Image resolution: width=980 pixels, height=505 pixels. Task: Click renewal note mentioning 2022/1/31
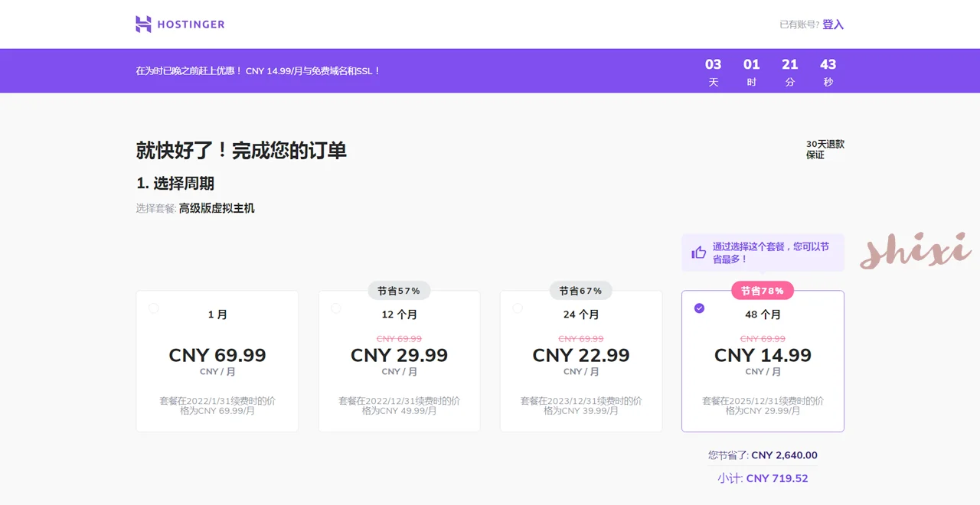click(217, 406)
